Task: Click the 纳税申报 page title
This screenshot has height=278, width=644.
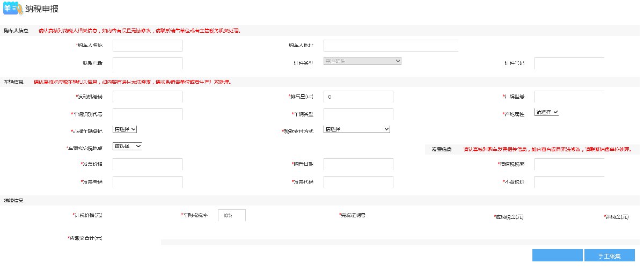Action: point(42,9)
